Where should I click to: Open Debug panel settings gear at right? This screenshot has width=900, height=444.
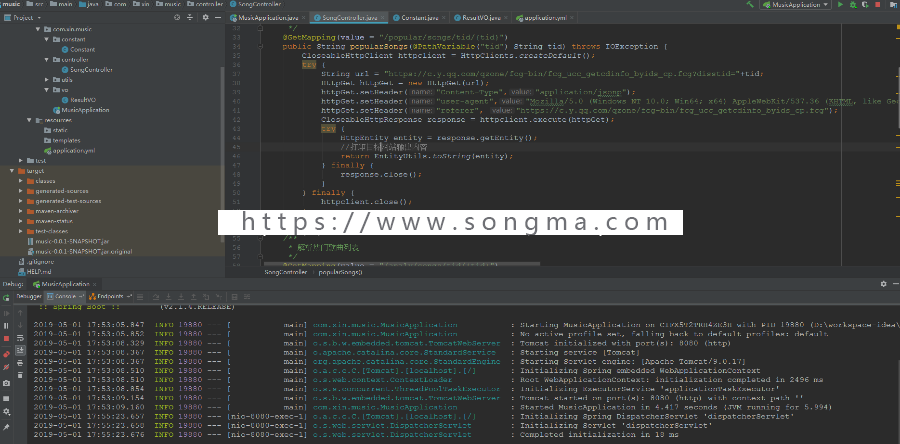pos(884,284)
